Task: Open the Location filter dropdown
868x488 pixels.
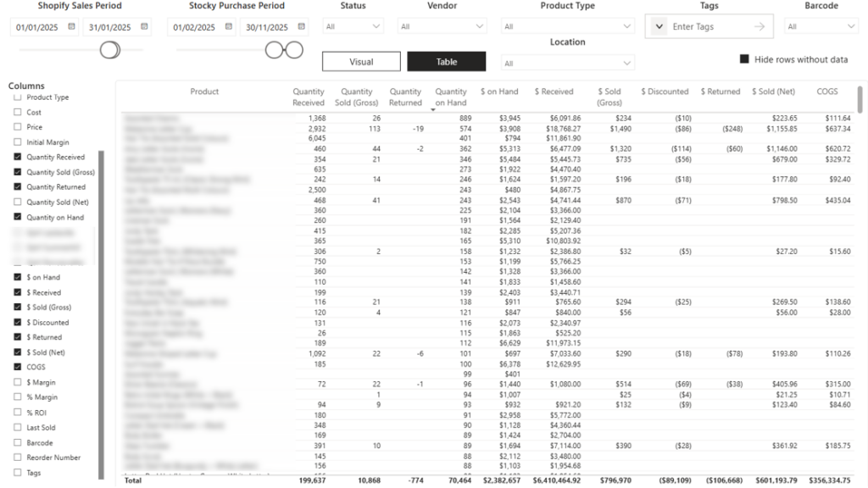Action: coord(568,62)
